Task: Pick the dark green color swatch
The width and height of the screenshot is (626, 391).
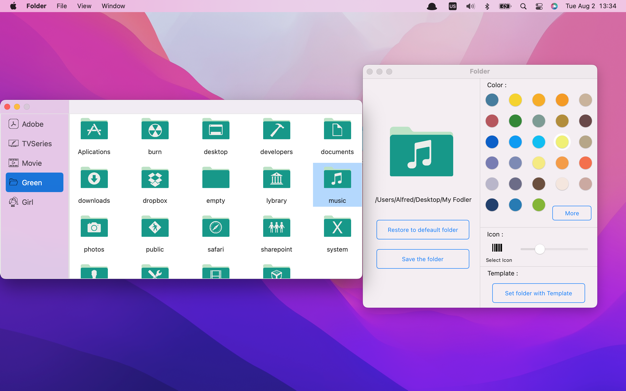Action: 515,121
